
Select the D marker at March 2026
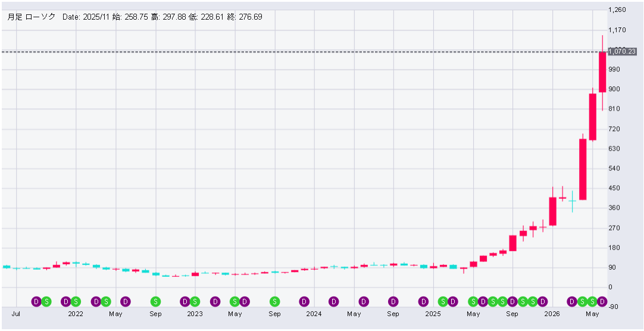[x=572, y=302]
